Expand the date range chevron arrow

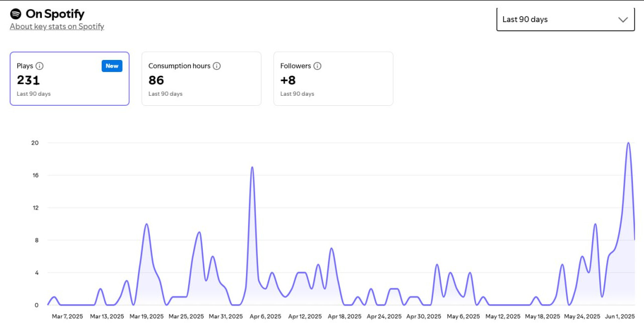coord(623,20)
